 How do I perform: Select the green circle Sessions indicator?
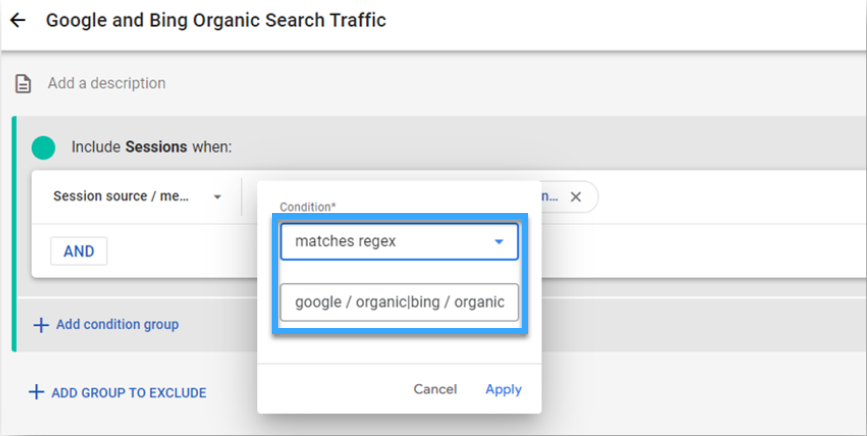point(43,148)
